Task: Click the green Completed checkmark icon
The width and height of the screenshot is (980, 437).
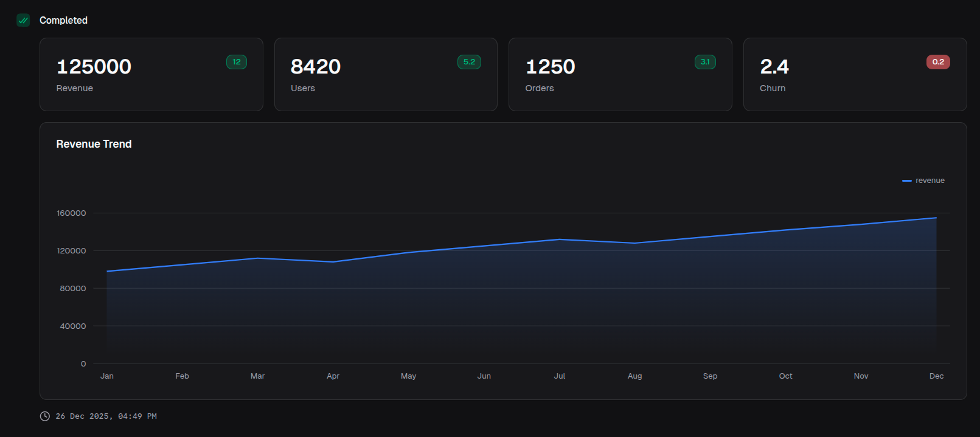Action: 23,20
